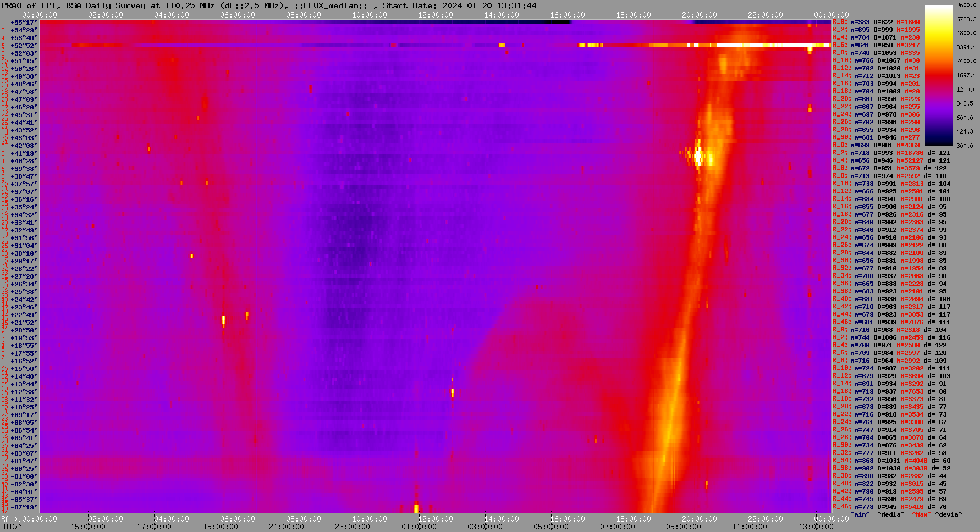Click the color scale gradient bar
This screenshot has height=532, width=980.
(939, 76)
